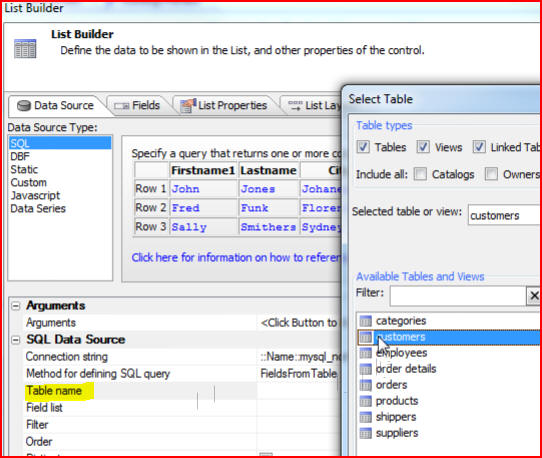Select Data Series source type

(60, 208)
